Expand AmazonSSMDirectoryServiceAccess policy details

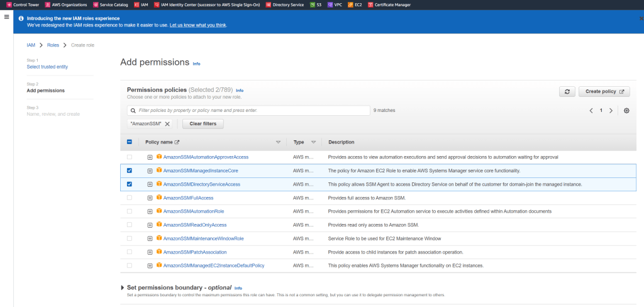tap(150, 184)
